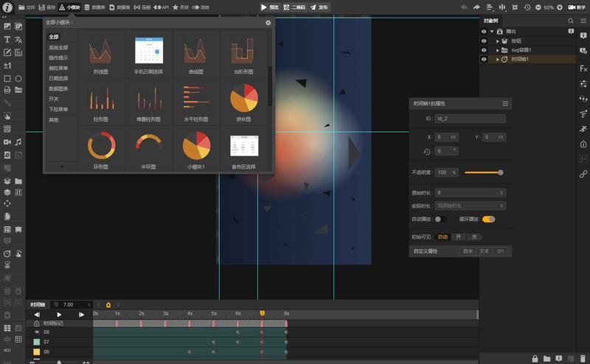Expand the second object tree node
590x364 pixels.
click(497, 41)
